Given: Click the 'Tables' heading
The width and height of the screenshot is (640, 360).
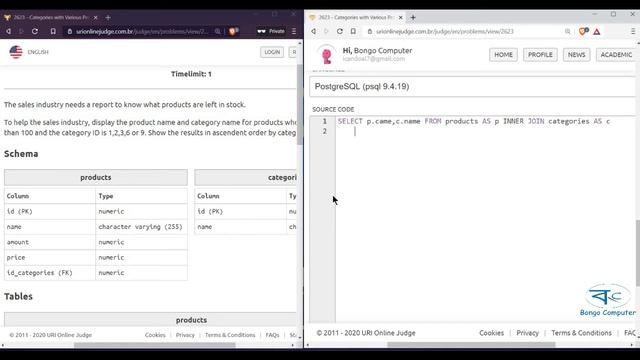Looking at the screenshot, I should click(x=18, y=296).
